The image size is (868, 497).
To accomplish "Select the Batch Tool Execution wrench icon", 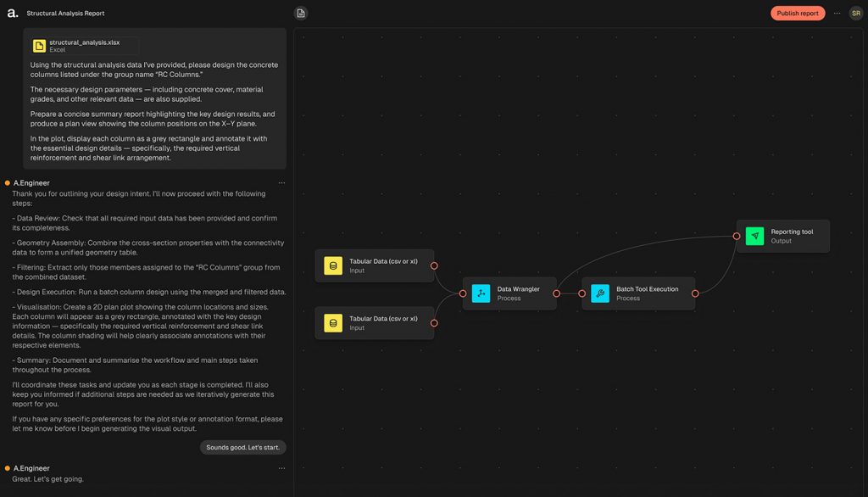I will pyautogui.click(x=600, y=293).
